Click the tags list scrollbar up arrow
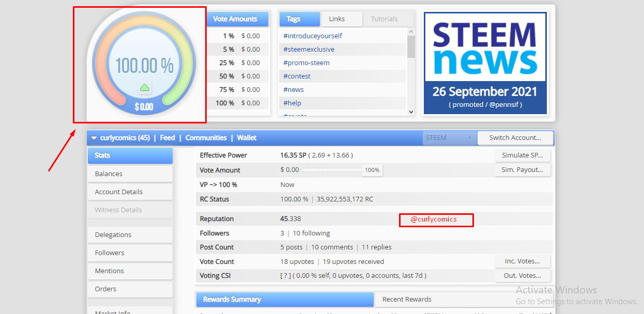 411,32
